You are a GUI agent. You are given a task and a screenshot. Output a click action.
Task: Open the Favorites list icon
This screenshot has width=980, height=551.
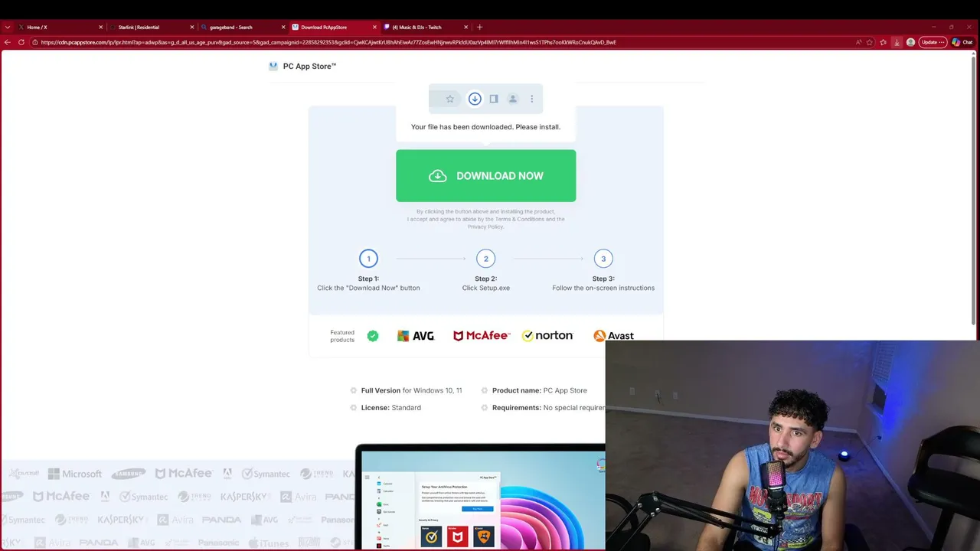tap(884, 42)
